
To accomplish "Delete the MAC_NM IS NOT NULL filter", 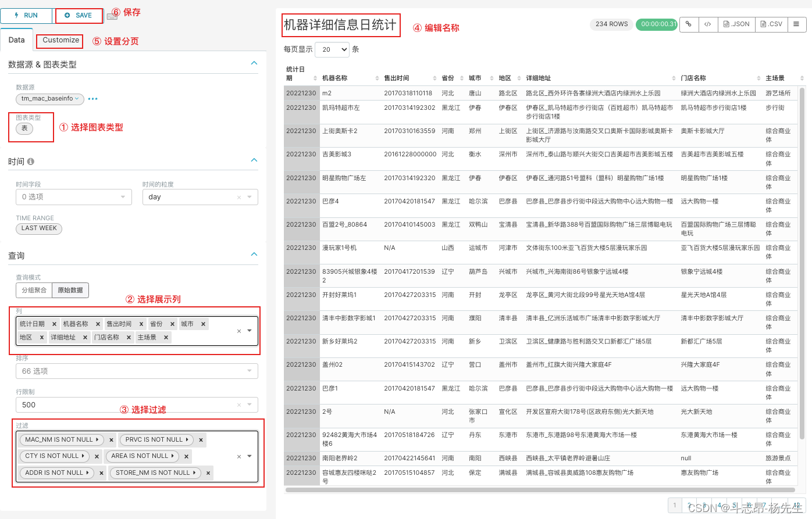I will [x=111, y=440].
